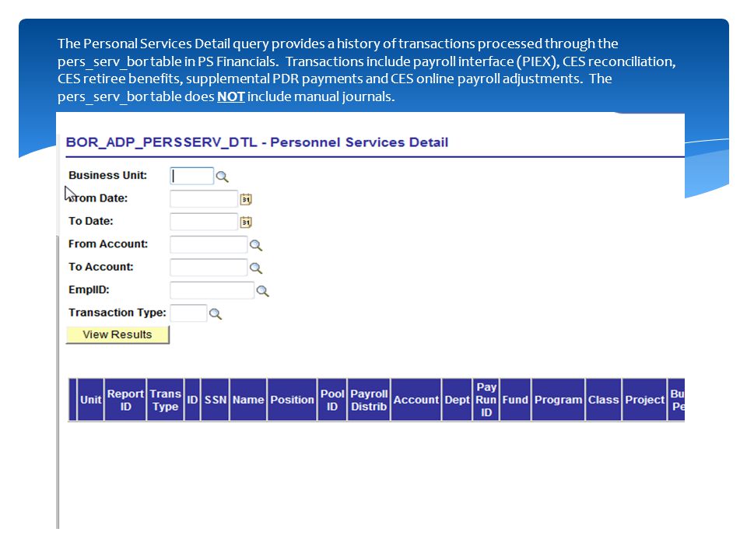Focus the To Account input field
Image resolution: width=747 pixels, height=560 pixels.
pos(209,267)
